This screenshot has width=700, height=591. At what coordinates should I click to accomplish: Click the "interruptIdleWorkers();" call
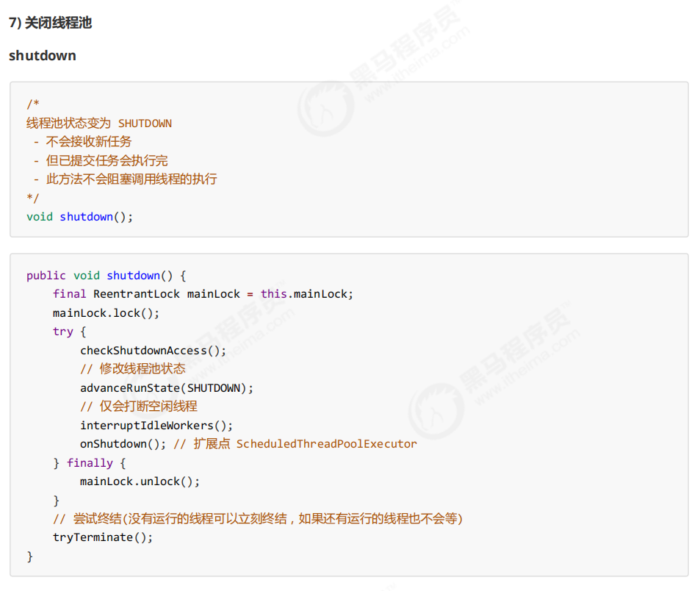click(x=156, y=426)
